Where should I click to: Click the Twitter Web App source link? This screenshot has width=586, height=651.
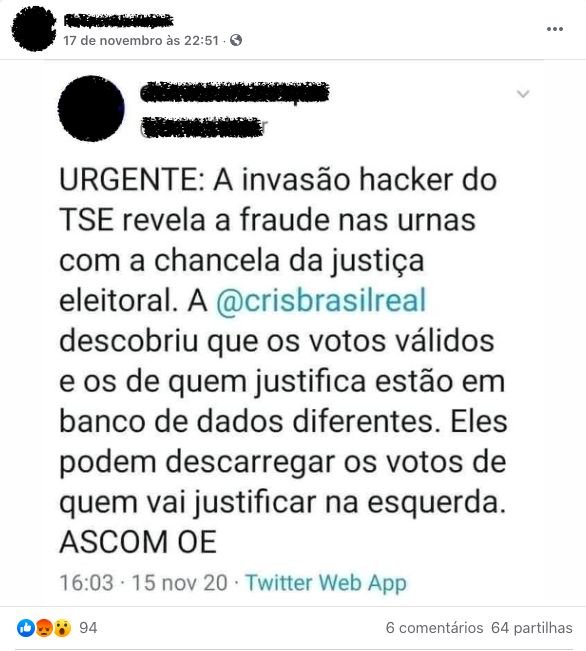point(326,582)
